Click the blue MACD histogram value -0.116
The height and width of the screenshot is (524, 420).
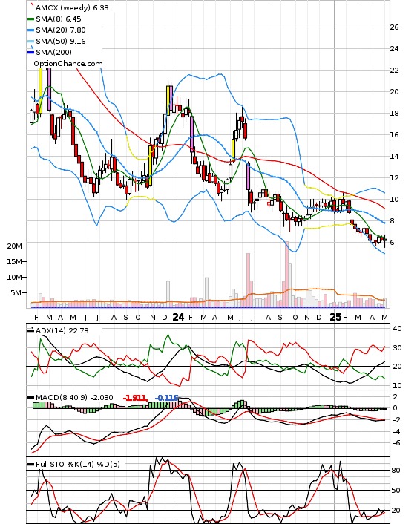166,398
